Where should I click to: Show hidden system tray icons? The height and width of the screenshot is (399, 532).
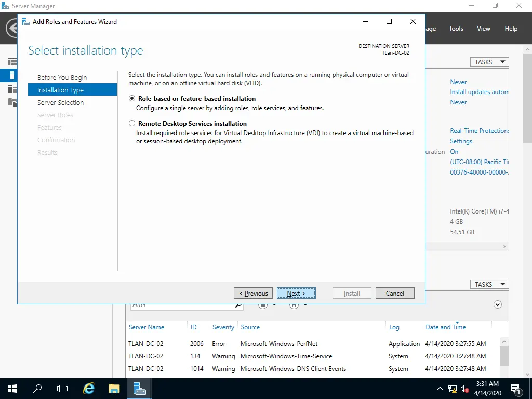(x=440, y=389)
